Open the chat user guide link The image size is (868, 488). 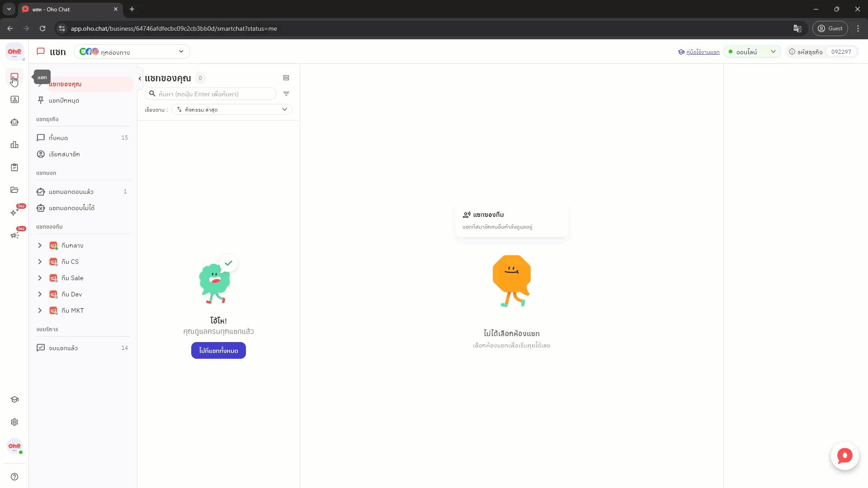coord(699,52)
